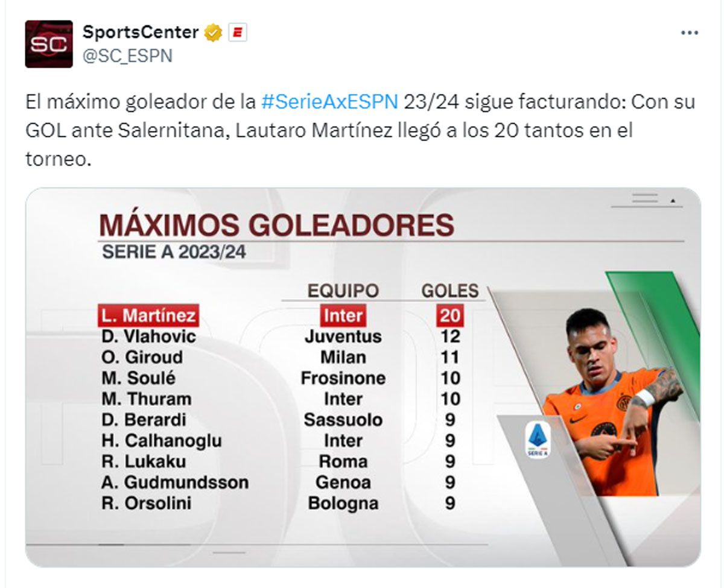Select the D. Vlahovic row name
The image size is (724, 588).
point(149,337)
